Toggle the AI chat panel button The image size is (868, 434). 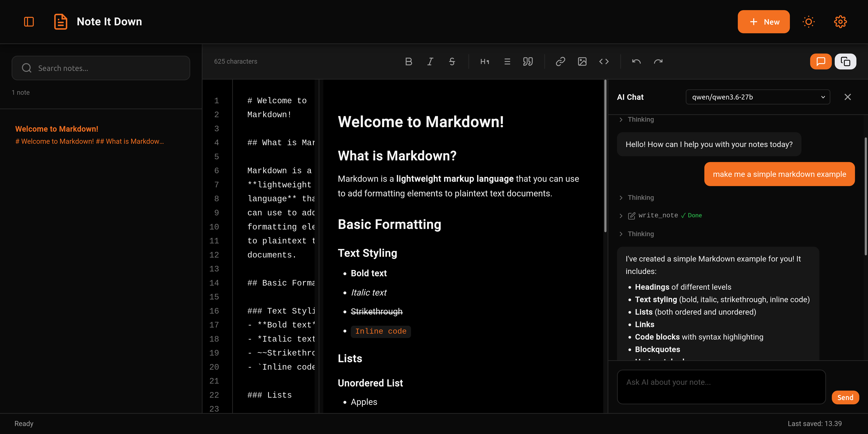821,61
